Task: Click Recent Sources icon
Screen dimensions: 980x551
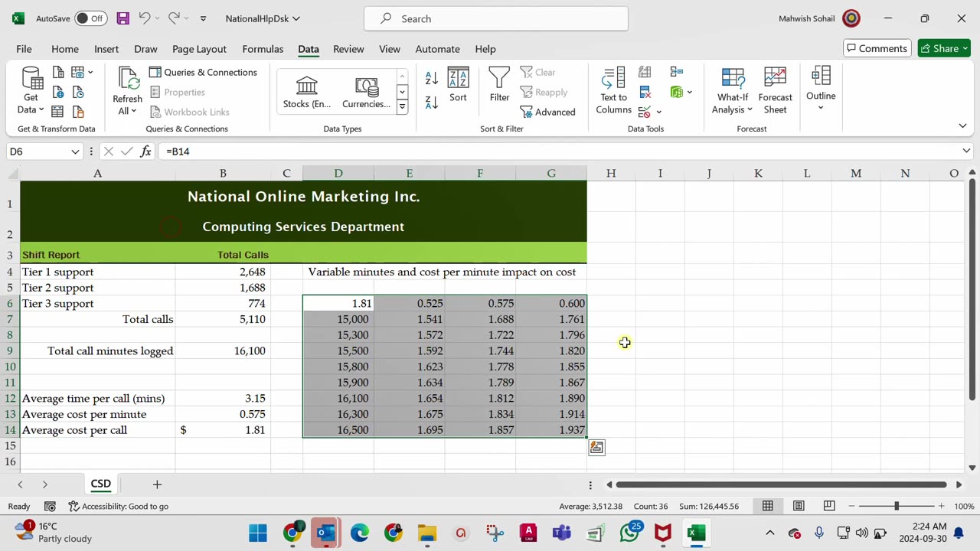Action: pyautogui.click(x=78, y=93)
